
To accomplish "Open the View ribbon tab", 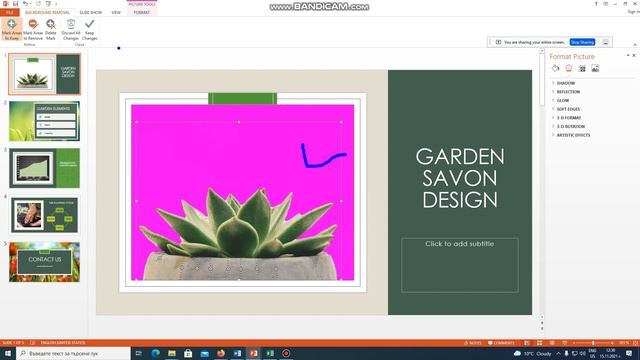I will point(116,12).
